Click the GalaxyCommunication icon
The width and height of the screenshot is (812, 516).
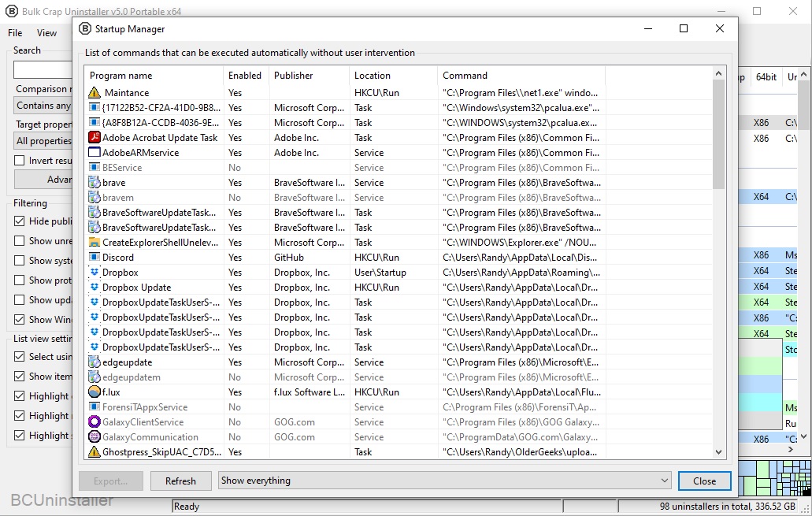(x=95, y=437)
